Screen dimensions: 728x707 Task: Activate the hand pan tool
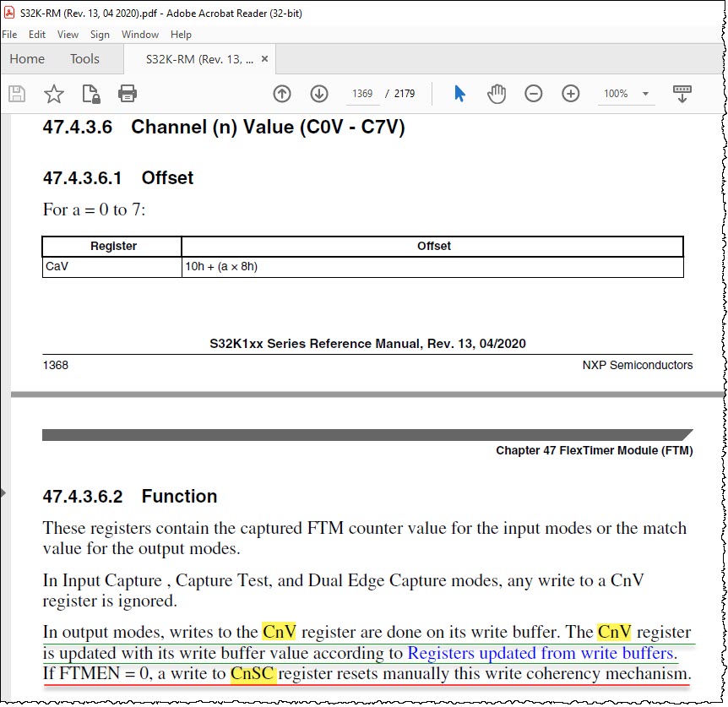pos(497,94)
